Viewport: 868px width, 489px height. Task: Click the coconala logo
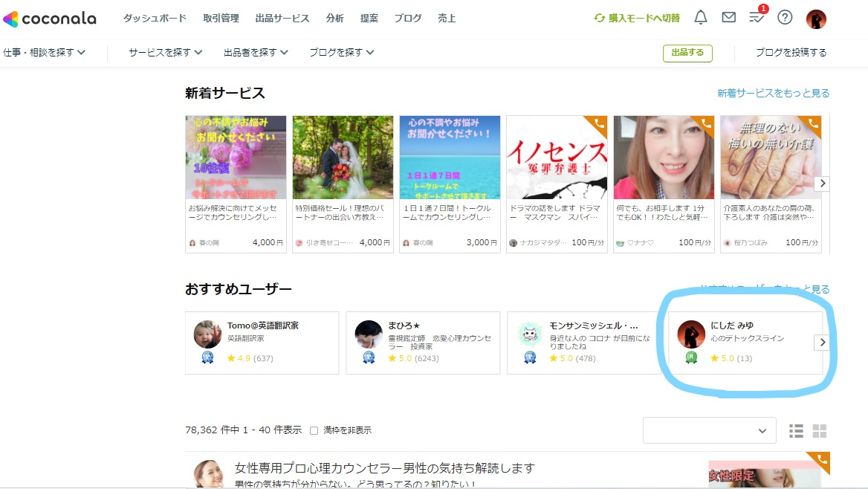point(50,19)
